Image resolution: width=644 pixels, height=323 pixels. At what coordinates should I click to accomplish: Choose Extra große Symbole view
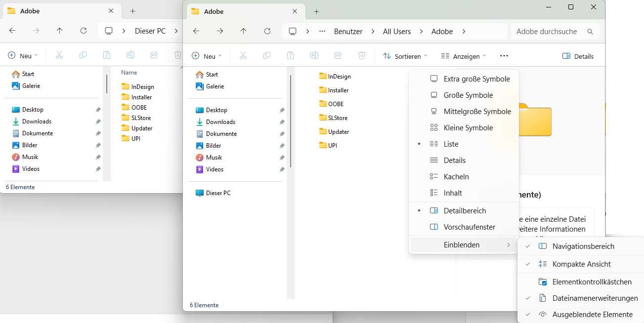click(464, 79)
